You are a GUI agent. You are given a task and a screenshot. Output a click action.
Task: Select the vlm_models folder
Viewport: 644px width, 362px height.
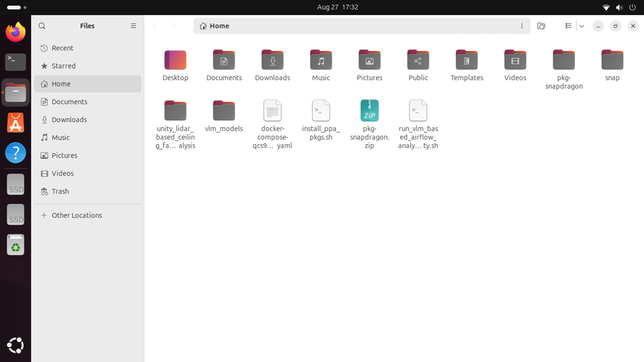(x=224, y=111)
